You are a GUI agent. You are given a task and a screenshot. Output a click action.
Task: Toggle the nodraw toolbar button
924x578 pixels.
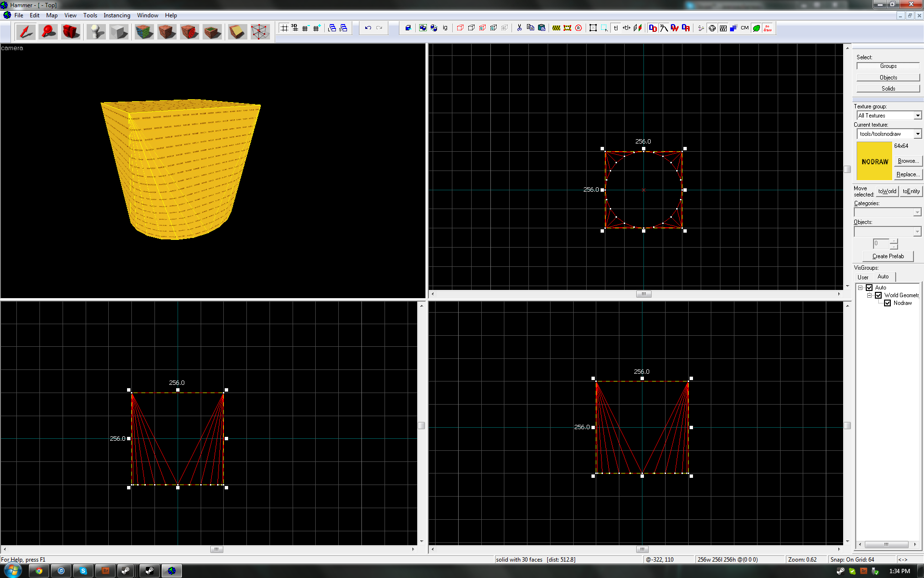point(768,28)
